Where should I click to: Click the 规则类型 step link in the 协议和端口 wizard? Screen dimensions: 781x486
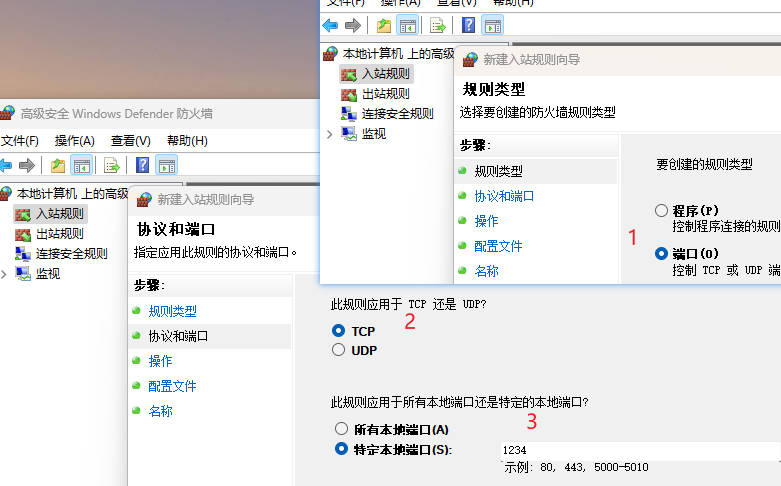[172, 311]
